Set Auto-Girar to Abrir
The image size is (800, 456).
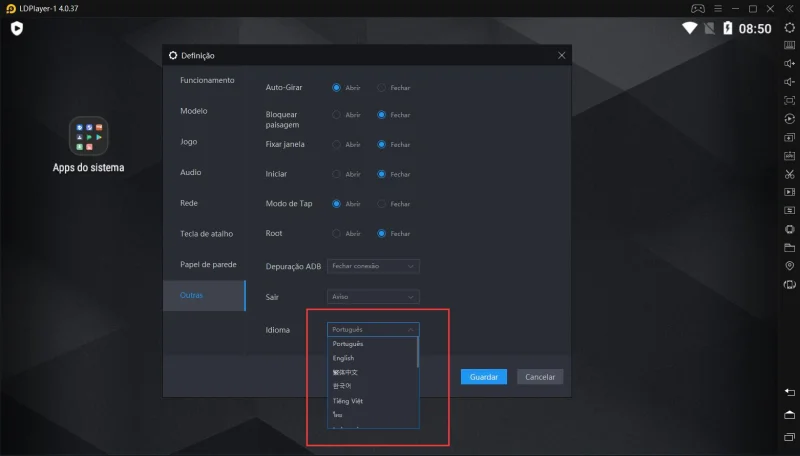[x=336, y=88]
